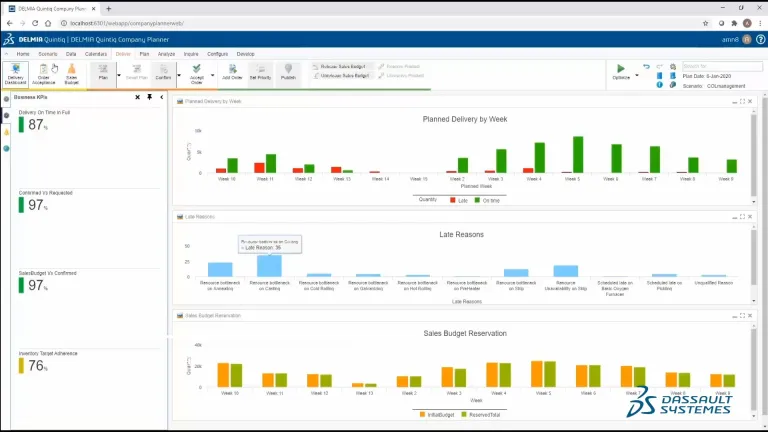Screen dimensions: 768x432
Task: Click the Confirm ribbon button
Action: pyautogui.click(x=163, y=74)
